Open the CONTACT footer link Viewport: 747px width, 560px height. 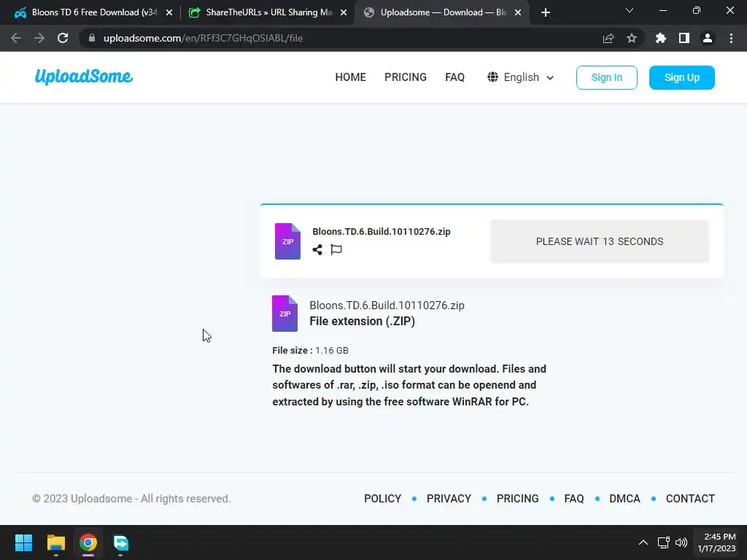tap(690, 499)
